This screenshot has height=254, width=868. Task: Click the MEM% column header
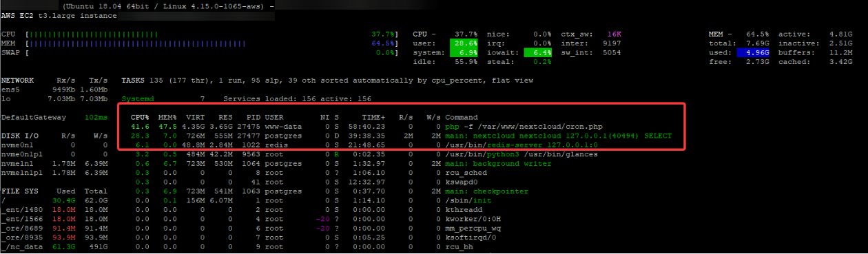(167, 118)
